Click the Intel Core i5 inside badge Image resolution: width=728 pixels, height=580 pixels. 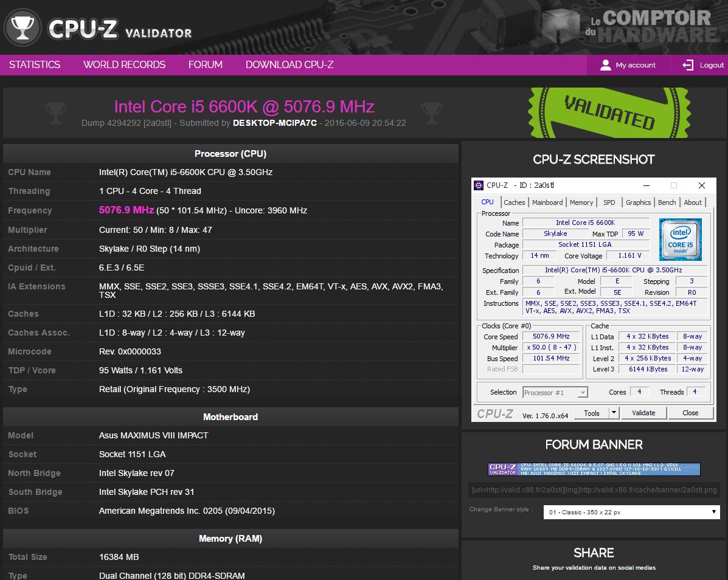[x=680, y=240]
